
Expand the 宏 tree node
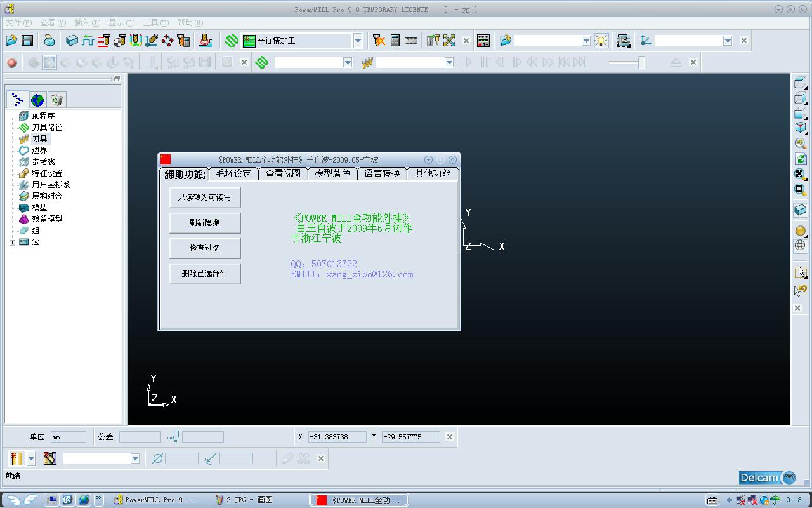click(12, 242)
